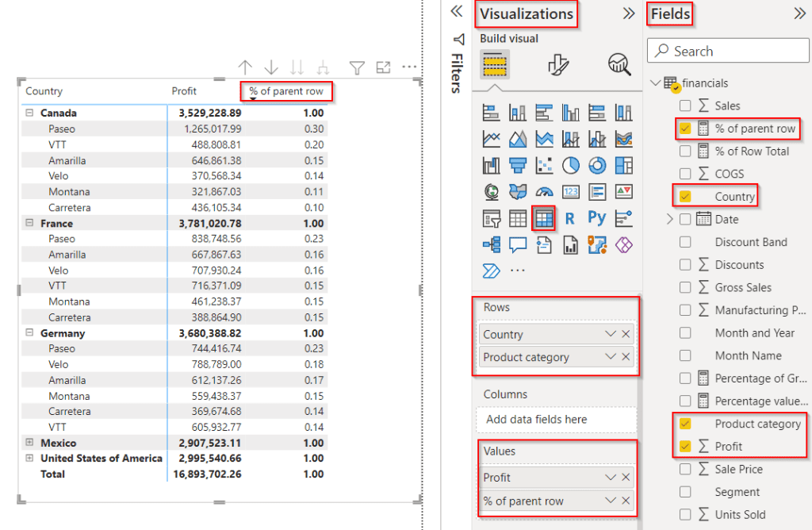Open dropdown for Profit in Values well
This screenshot has height=530, width=812.
[611, 477]
